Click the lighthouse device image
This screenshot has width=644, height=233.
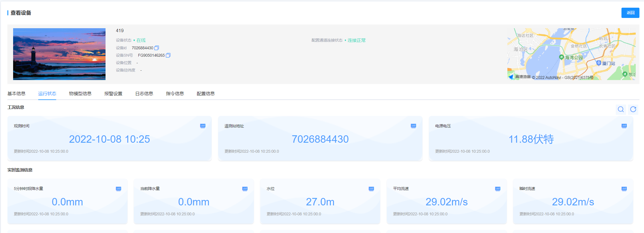pyautogui.click(x=59, y=54)
